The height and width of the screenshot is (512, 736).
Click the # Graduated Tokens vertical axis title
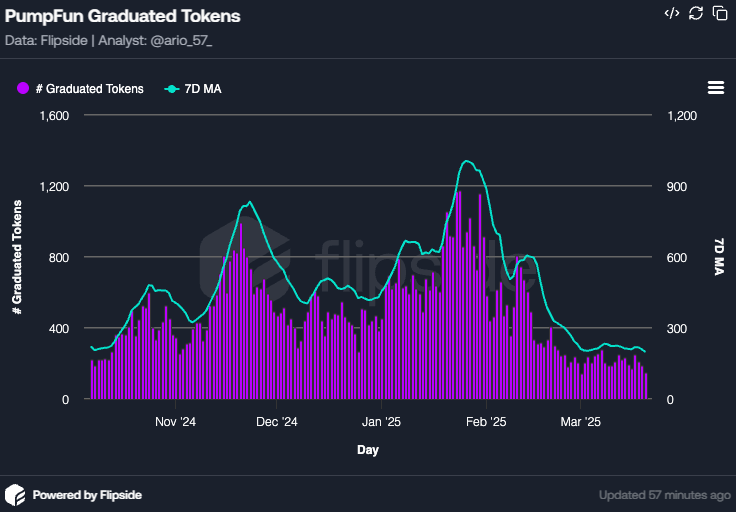pos(17,257)
